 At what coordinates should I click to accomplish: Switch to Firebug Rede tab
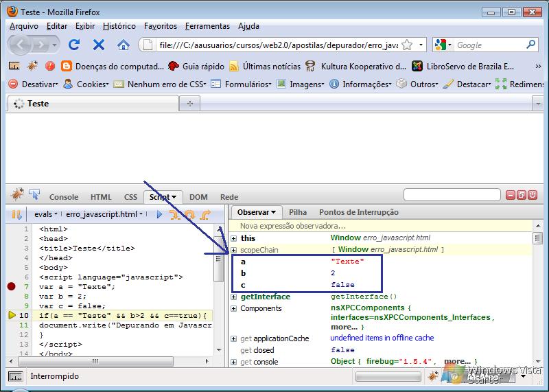[229, 197]
